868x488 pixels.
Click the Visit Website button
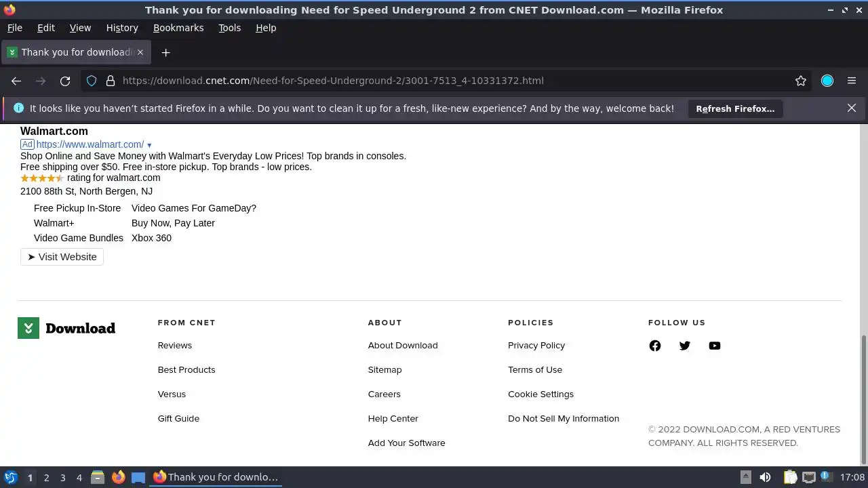(x=62, y=257)
